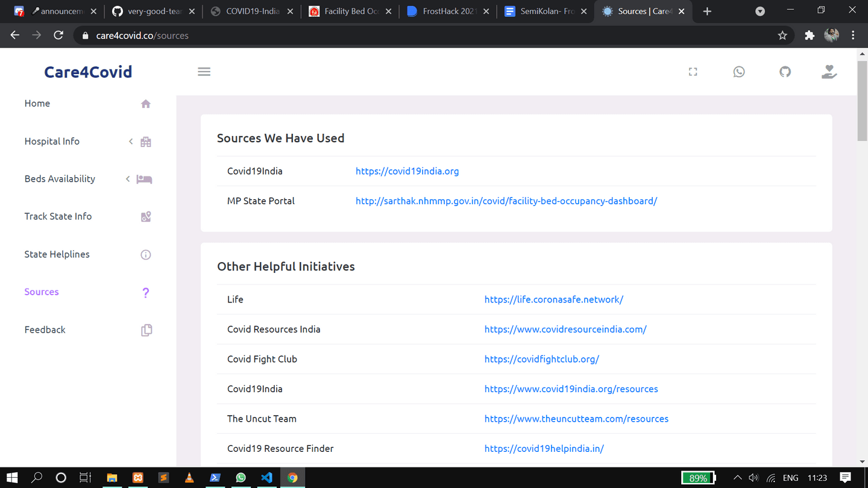
Task: Open the GitHub icon in header
Action: (x=785, y=72)
